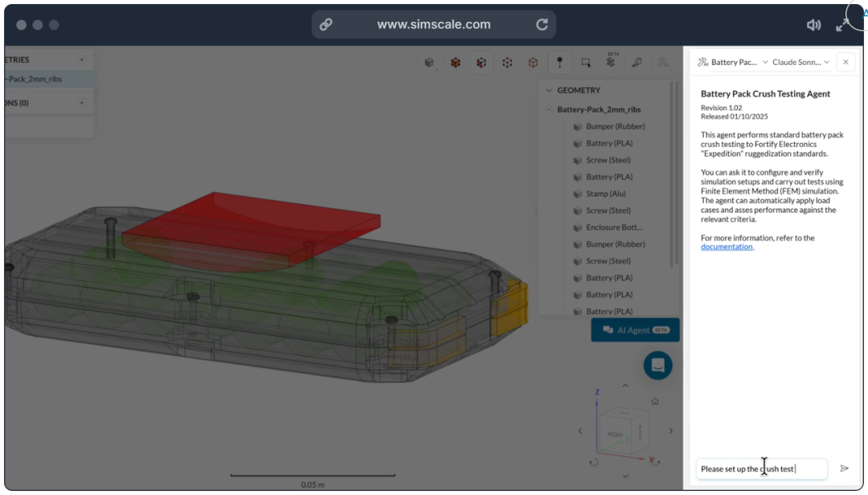868x495 pixels.
Task: Select the transparent orange cube render mode icon
Action: point(533,63)
